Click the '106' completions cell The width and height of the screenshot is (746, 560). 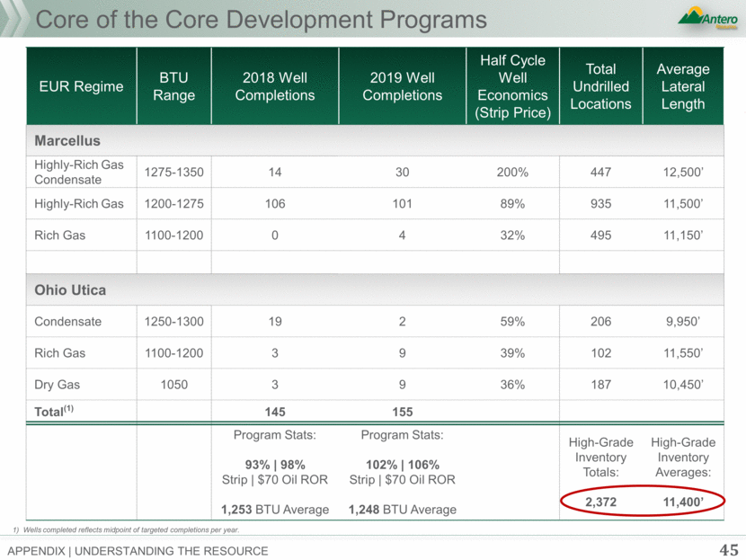pyautogui.click(x=275, y=204)
